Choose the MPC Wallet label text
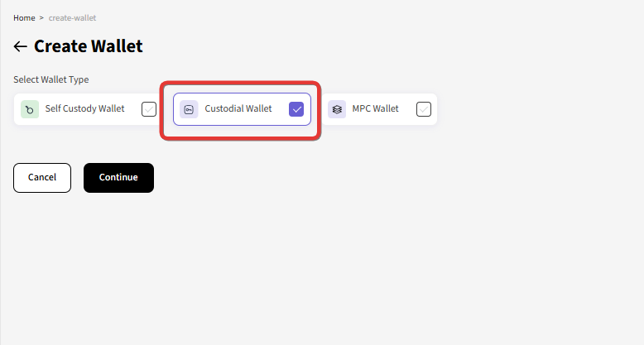Screen dimensions: 644x345 click(x=376, y=109)
